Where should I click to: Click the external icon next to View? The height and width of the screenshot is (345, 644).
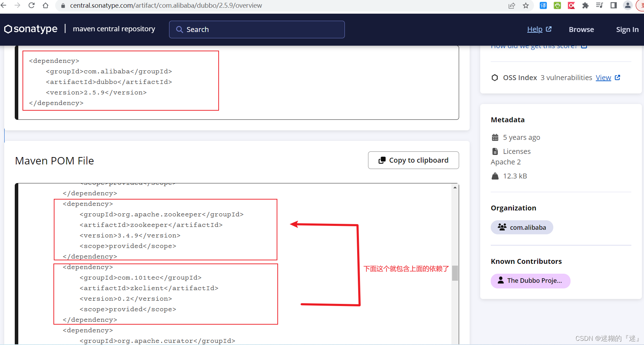(618, 77)
